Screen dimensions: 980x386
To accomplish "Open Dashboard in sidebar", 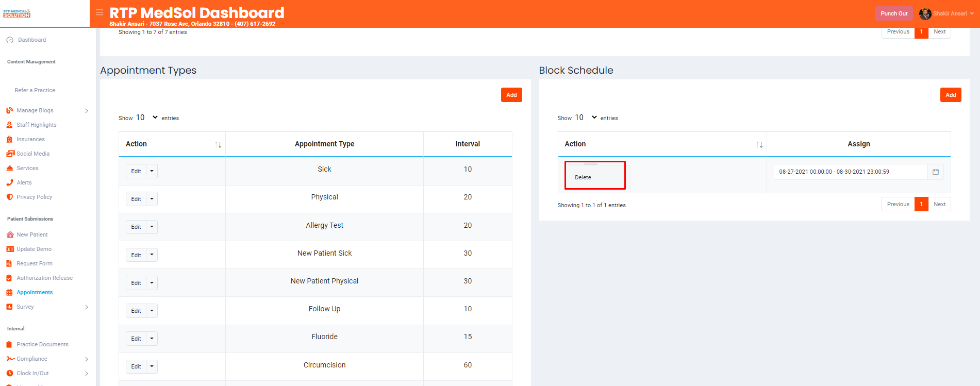I will (32, 40).
